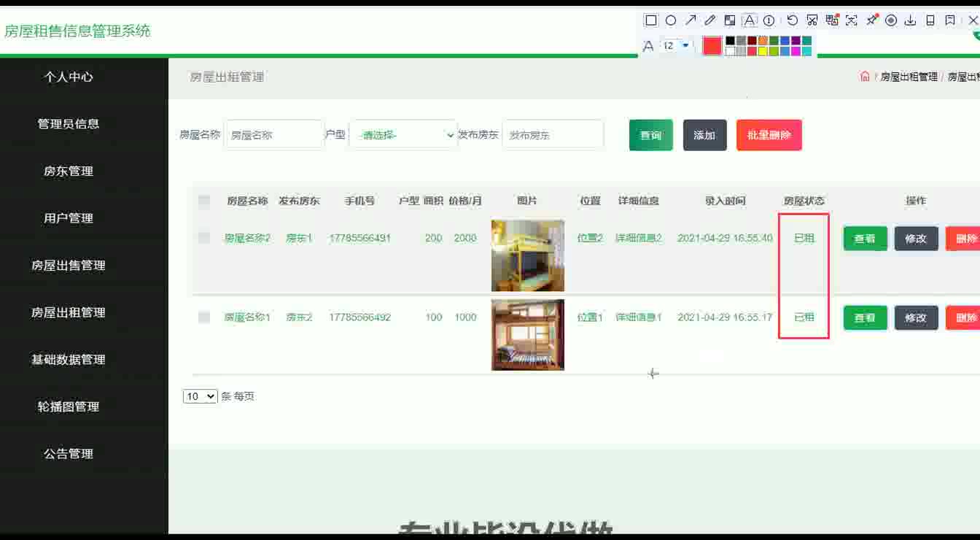Open 房屋出售管理 in the sidebar

(x=69, y=266)
